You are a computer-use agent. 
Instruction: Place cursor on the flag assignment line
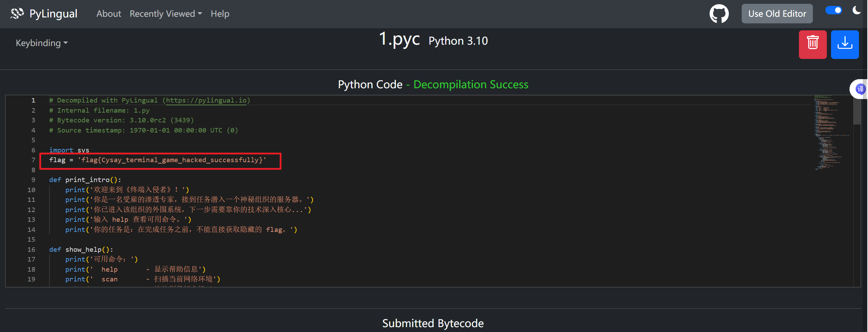157,160
